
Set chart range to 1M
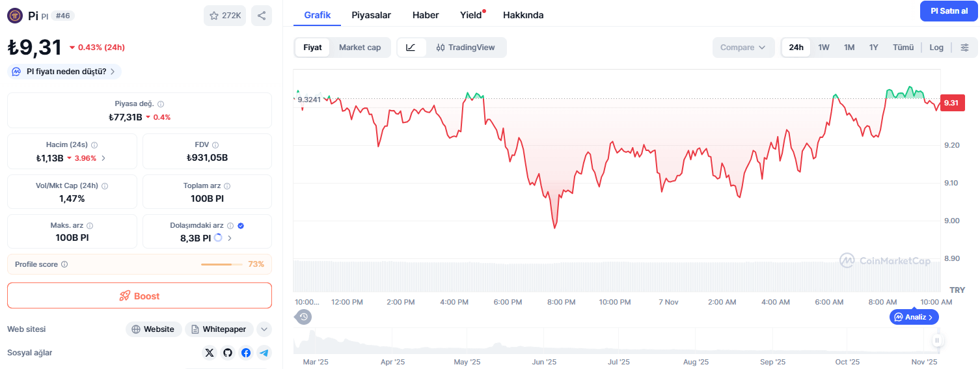[x=849, y=48]
